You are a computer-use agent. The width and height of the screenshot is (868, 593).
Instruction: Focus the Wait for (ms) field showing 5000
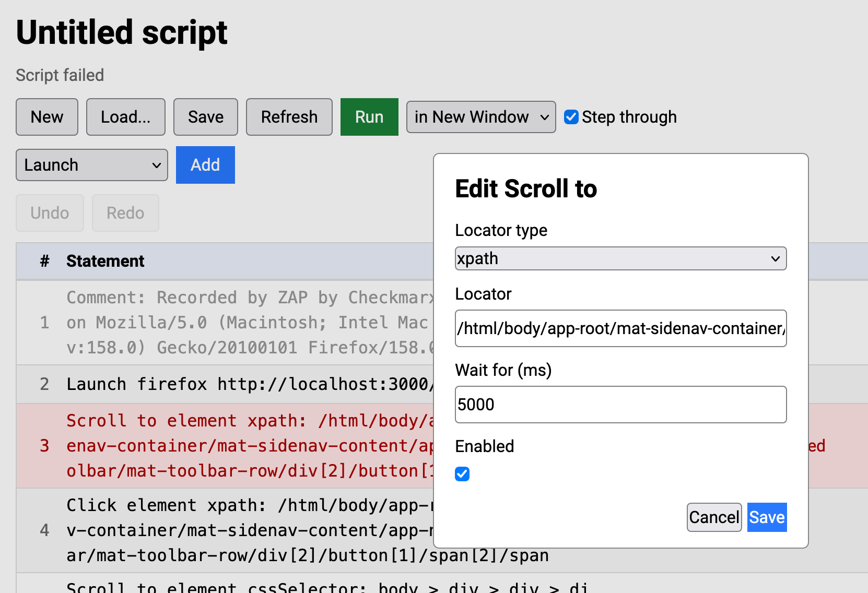tap(621, 405)
